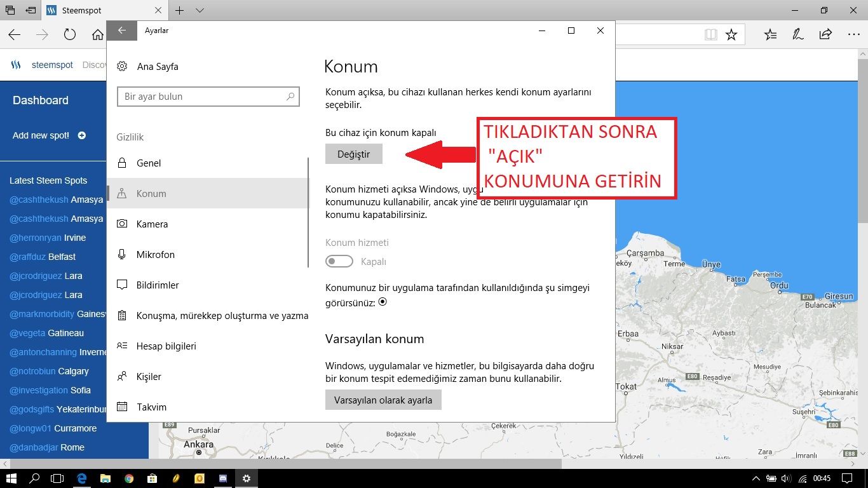Image resolution: width=868 pixels, height=488 pixels.
Task: Open Edge favorites hub icon
Action: pyautogui.click(x=770, y=35)
